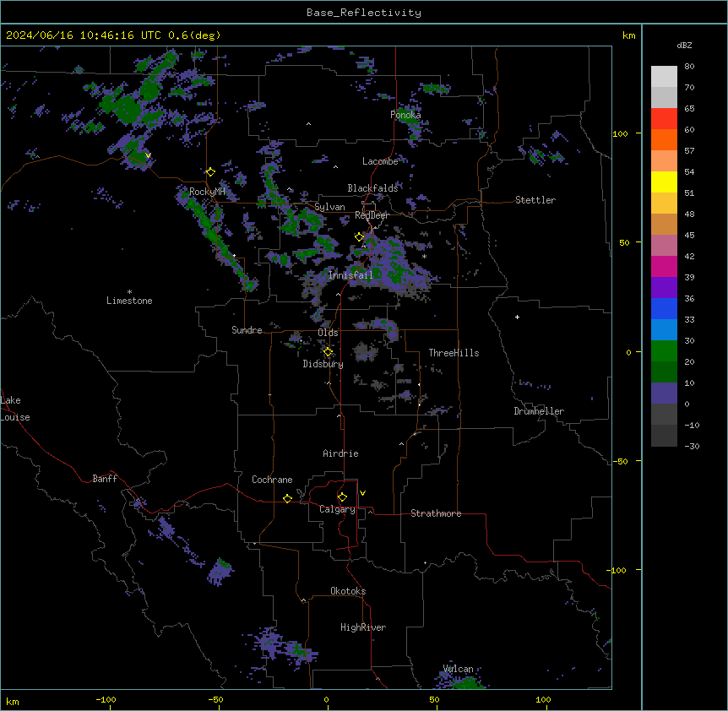
Task: Click the km unit label at bottom left
Action: [13, 701]
